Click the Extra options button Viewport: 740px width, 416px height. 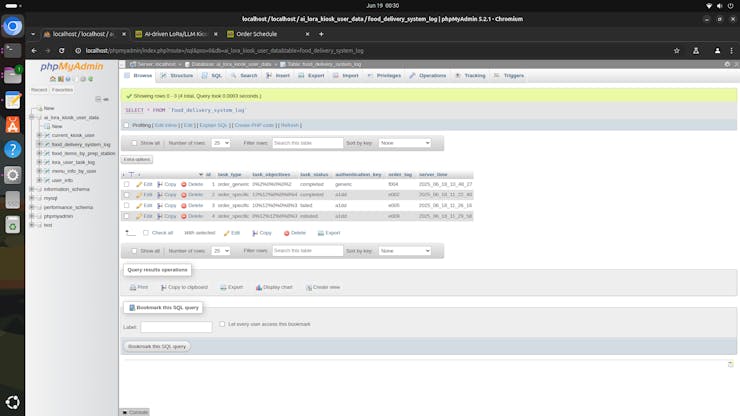tap(137, 160)
